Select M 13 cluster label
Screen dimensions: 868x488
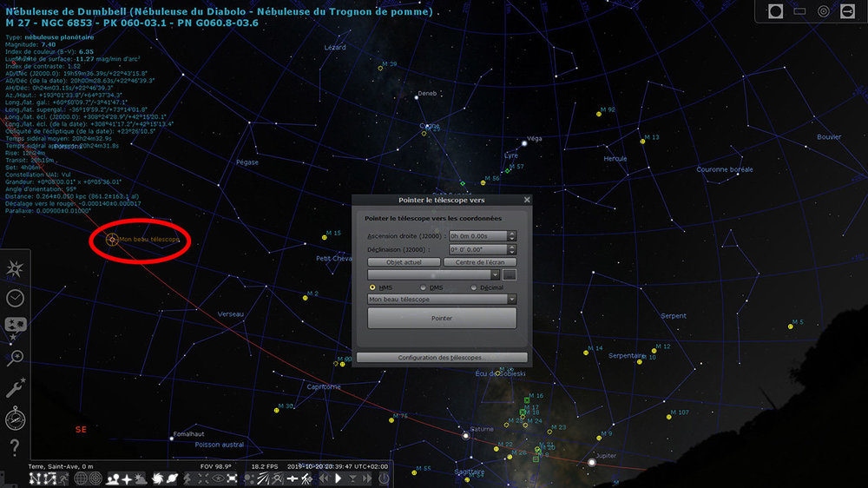pyautogui.click(x=652, y=137)
